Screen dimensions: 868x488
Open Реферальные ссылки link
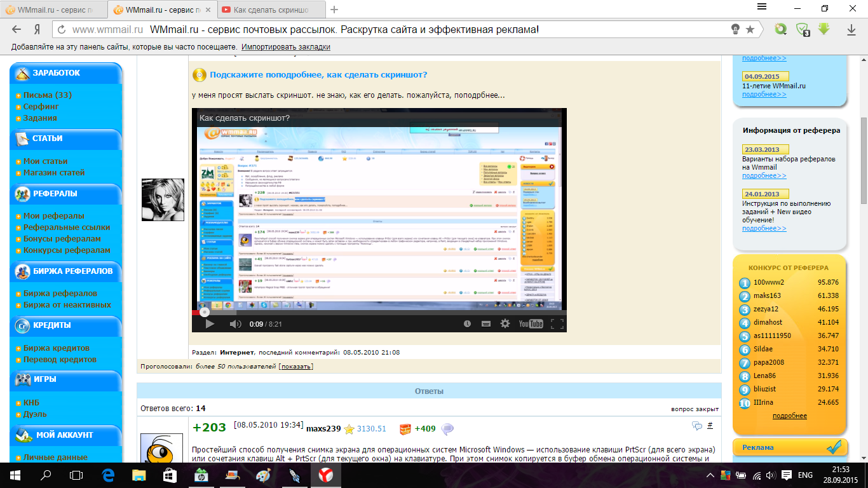click(67, 227)
